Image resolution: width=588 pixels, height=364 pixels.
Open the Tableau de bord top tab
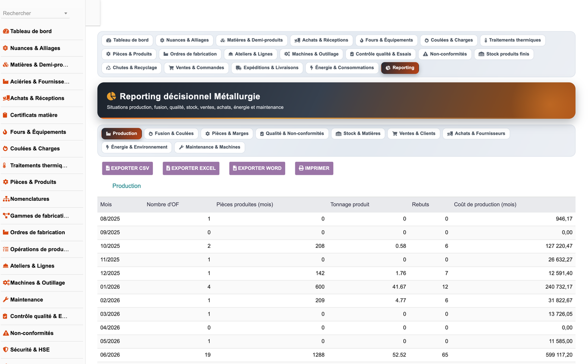click(x=127, y=40)
